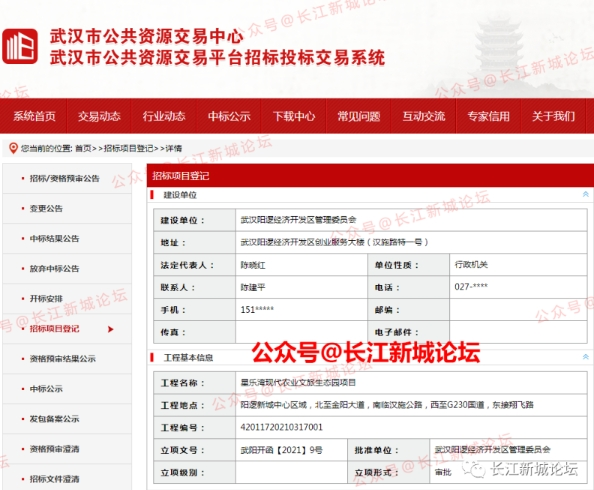Image resolution: width=594 pixels, height=490 pixels.
Task: Click the arrow beside 招标项目登记 in sidebar
Action: (111, 329)
